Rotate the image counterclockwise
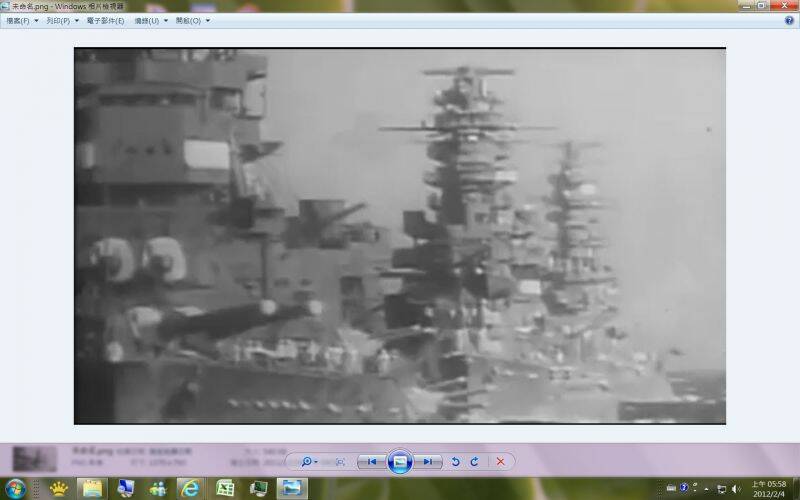 (x=456, y=461)
